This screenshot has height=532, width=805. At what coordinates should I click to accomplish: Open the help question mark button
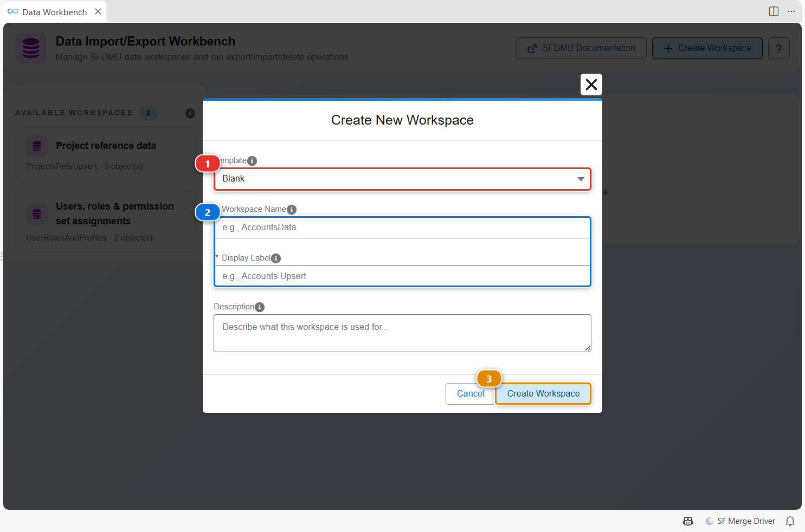778,48
